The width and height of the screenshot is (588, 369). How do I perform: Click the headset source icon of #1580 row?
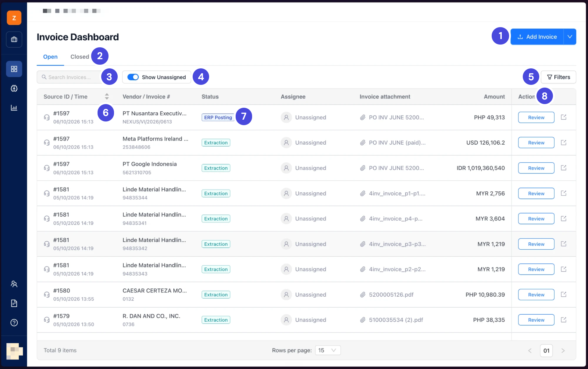[x=47, y=295]
